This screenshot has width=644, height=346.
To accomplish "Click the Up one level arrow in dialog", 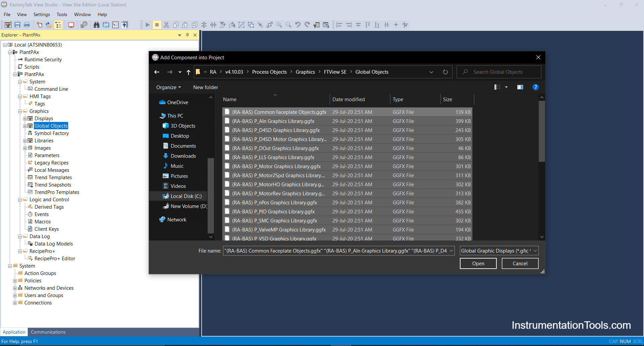I will click(x=189, y=72).
